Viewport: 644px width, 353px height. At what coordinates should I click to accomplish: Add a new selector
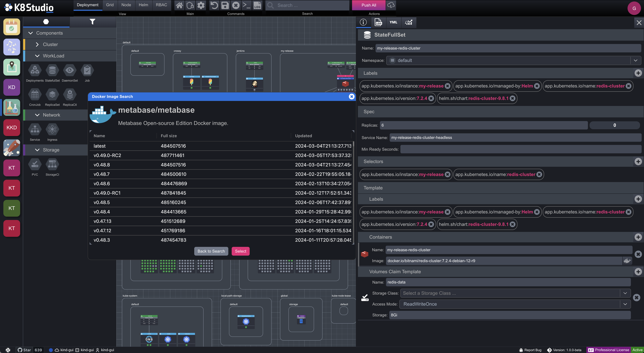click(x=638, y=162)
